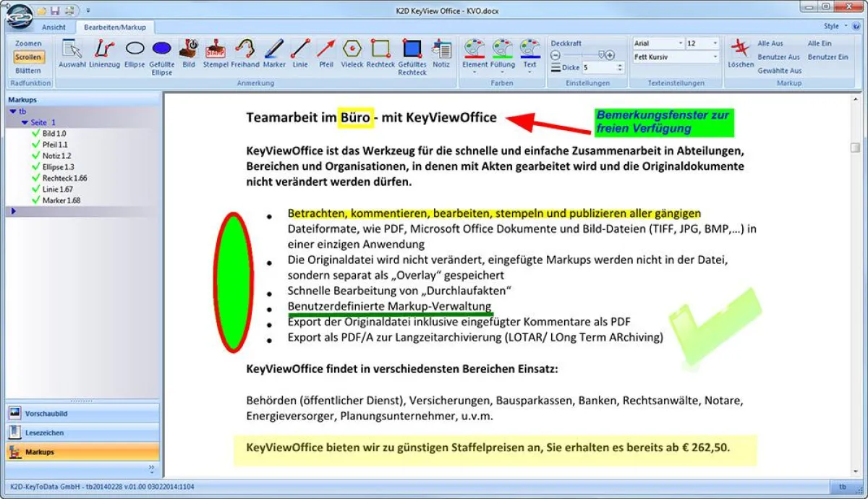Viewport: 868px width, 499px height.
Task: Click the Deckkraft opacity slider handle
Action: 600,54
